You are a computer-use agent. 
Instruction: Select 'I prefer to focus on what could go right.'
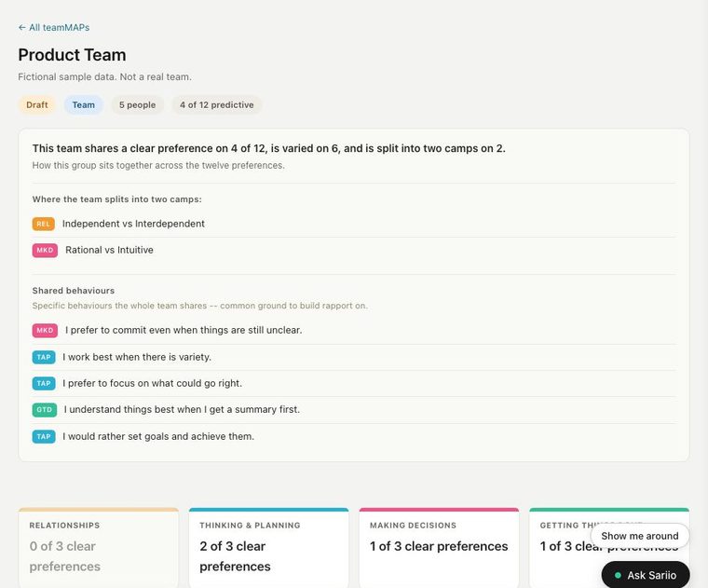click(x=153, y=383)
